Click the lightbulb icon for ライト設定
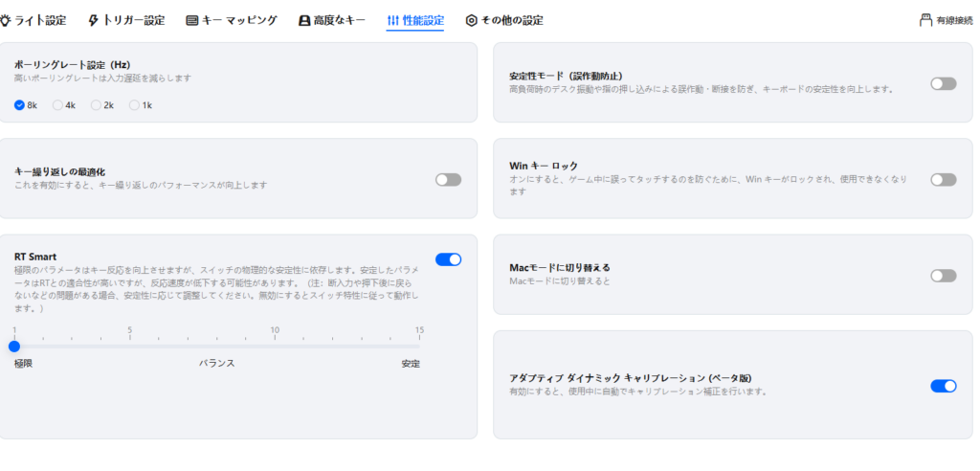Screen dimensions: 980x471 (6, 20)
